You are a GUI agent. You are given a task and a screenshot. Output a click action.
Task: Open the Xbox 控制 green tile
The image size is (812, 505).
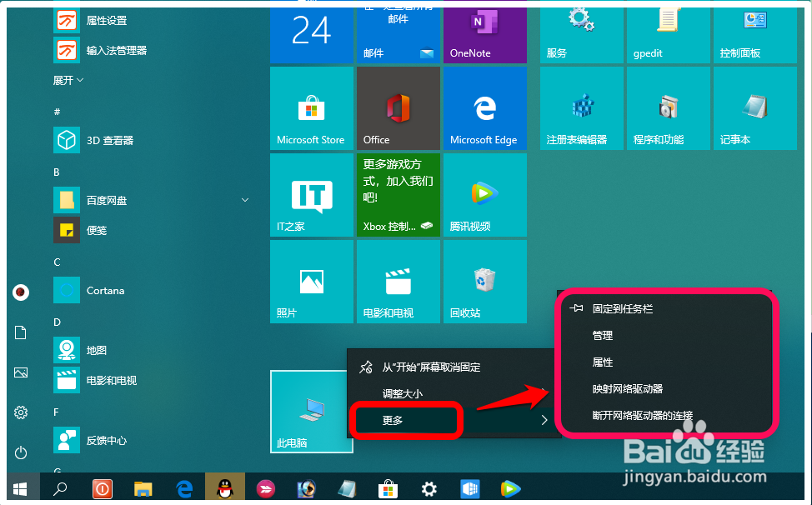(x=398, y=195)
